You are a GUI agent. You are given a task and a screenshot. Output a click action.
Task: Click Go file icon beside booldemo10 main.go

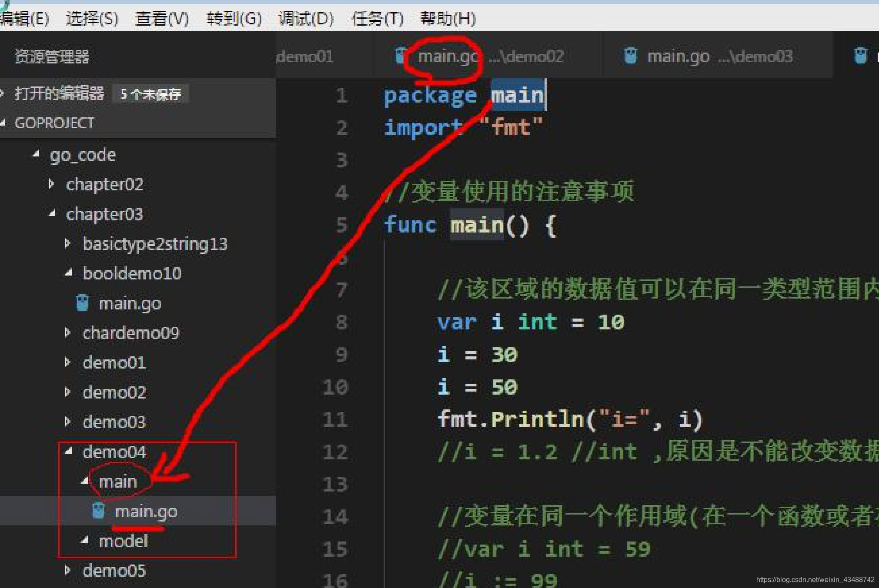[x=82, y=303]
